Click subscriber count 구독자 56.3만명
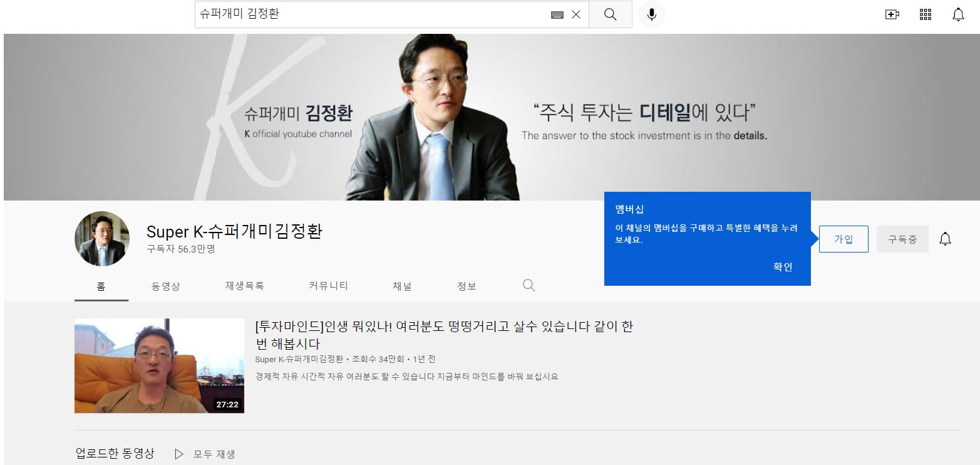Viewport: 980px width, 465px height. click(181, 249)
